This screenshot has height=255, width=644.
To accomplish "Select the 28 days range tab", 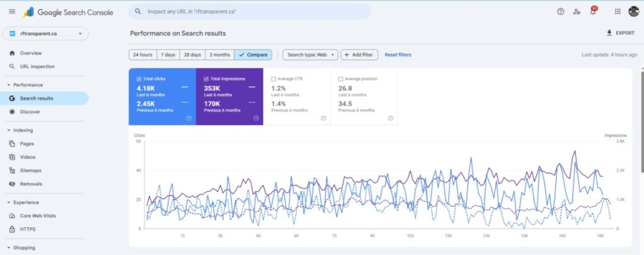I will pyautogui.click(x=192, y=55).
